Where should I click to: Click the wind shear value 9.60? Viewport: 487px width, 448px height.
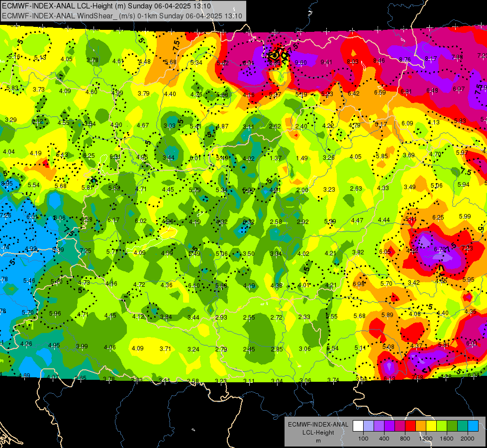coord(300,63)
